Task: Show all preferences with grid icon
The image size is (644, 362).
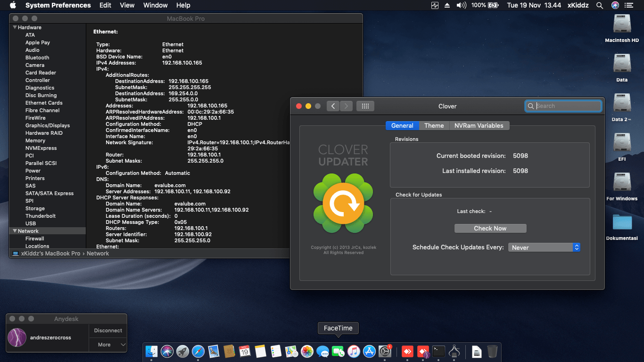Action: point(365,106)
